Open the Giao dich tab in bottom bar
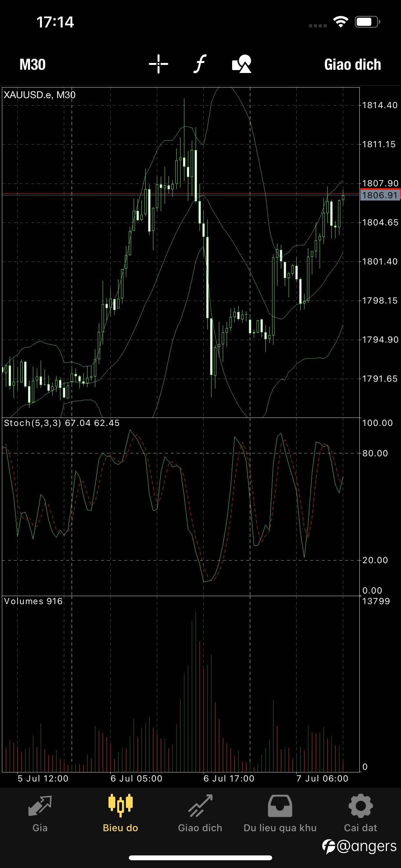 point(200,813)
